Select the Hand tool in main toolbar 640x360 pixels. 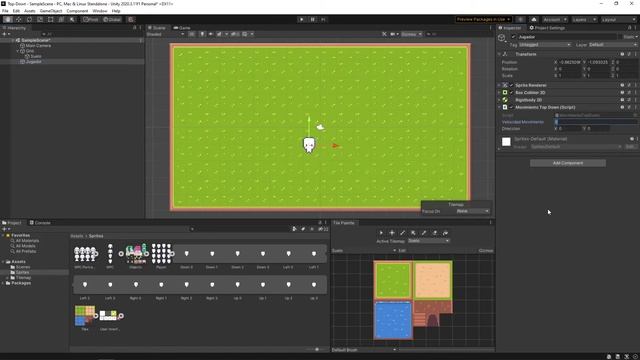tap(8, 19)
